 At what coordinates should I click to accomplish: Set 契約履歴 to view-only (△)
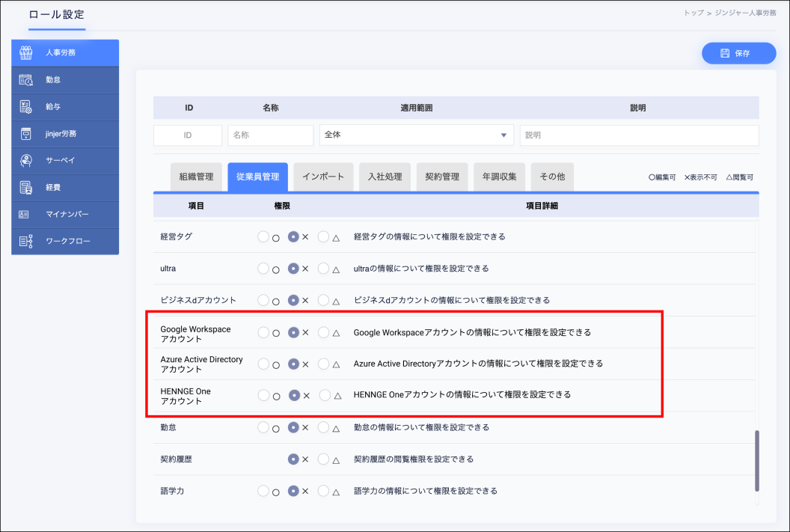point(323,459)
